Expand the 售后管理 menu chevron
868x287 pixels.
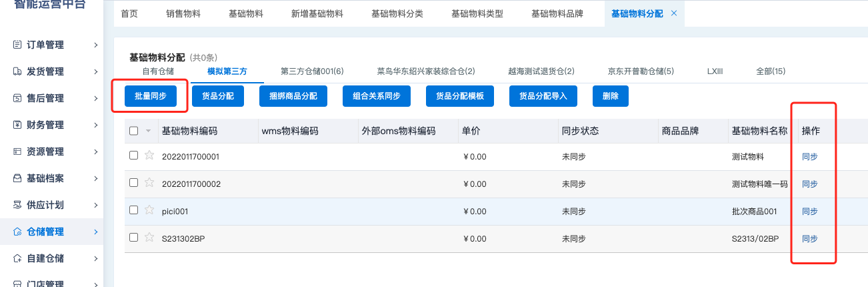pyautogui.click(x=95, y=98)
